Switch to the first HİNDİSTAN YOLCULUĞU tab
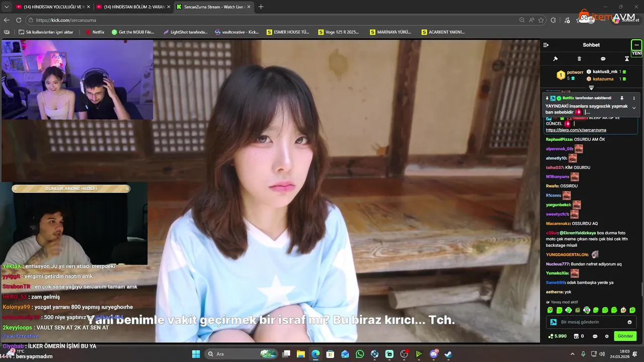 pyautogui.click(x=52, y=7)
